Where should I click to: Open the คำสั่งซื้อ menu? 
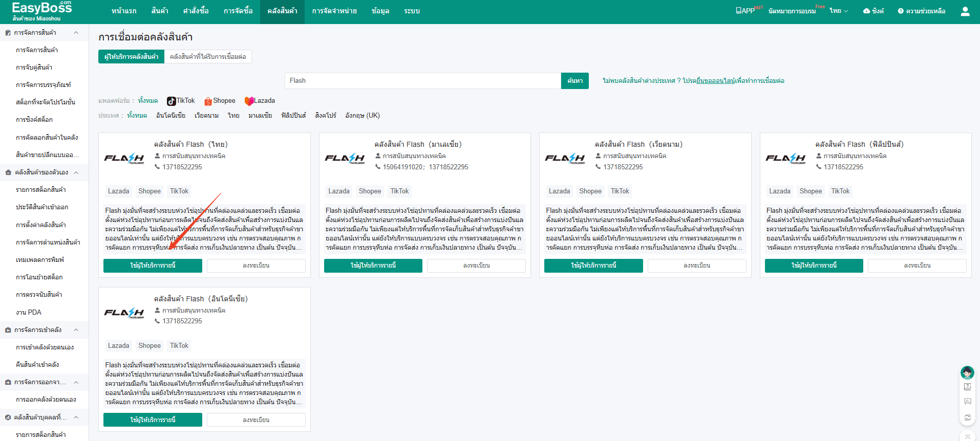(x=196, y=11)
